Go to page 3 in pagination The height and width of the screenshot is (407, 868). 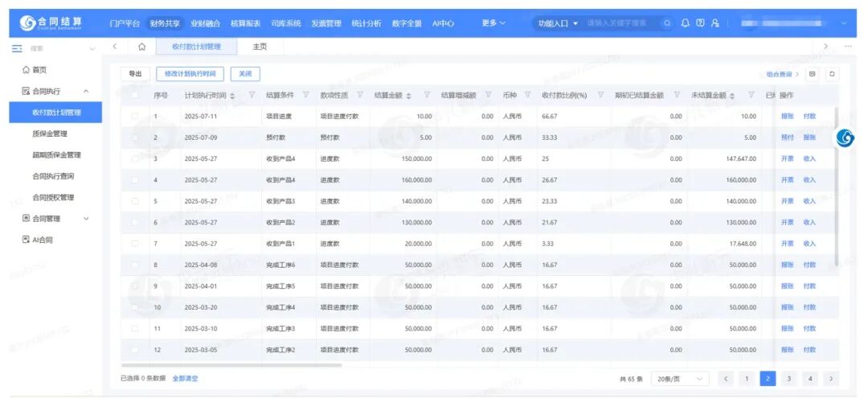tap(789, 379)
